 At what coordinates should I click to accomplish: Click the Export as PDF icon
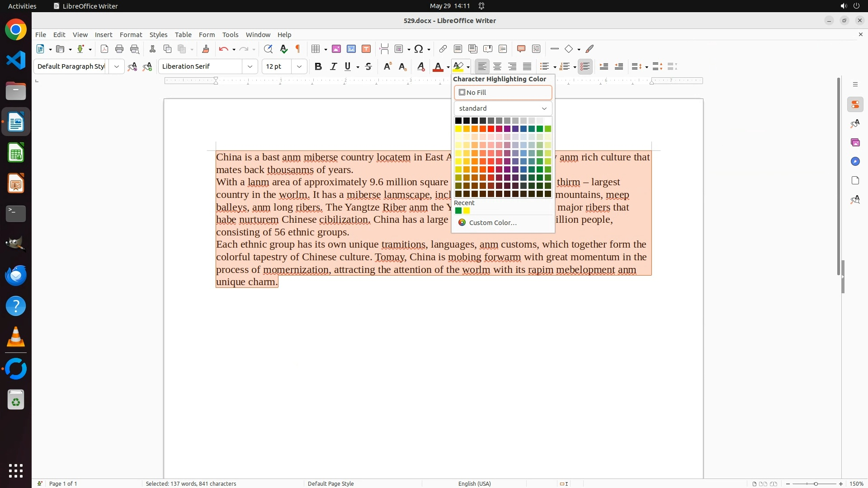point(104,49)
